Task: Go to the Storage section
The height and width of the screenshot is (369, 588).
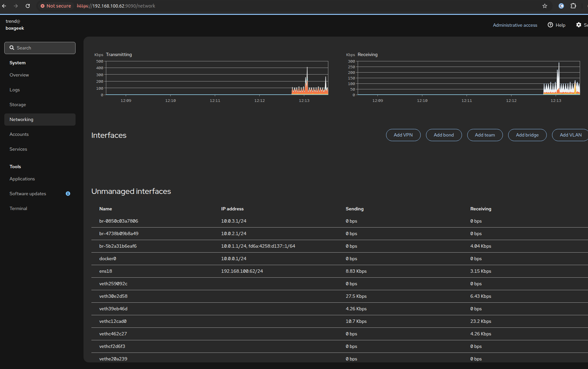Action: tap(40, 105)
